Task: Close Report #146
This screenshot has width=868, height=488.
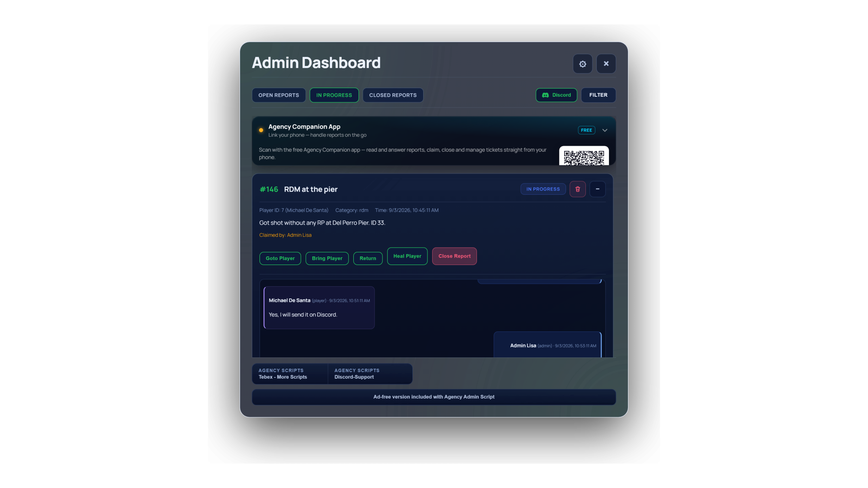Action: coord(454,256)
